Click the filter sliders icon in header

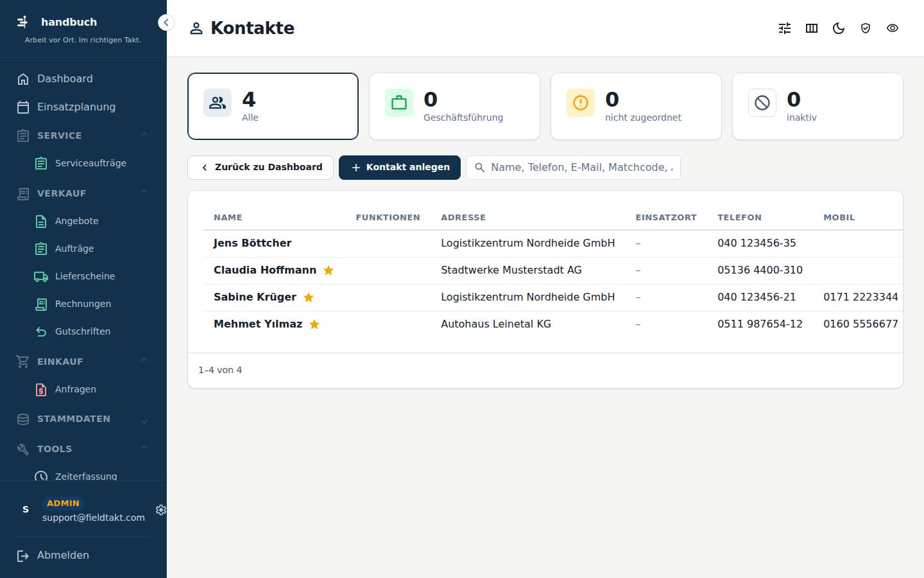point(785,28)
